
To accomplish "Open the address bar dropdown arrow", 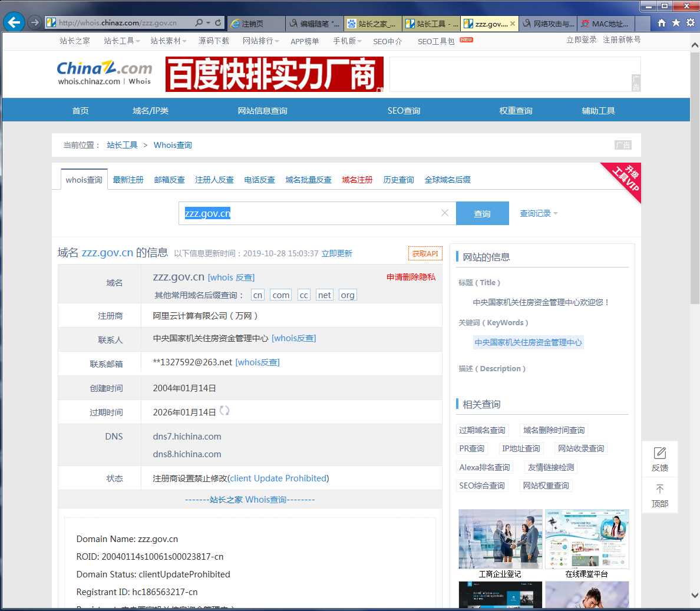I will pyautogui.click(x=209, y=22).
